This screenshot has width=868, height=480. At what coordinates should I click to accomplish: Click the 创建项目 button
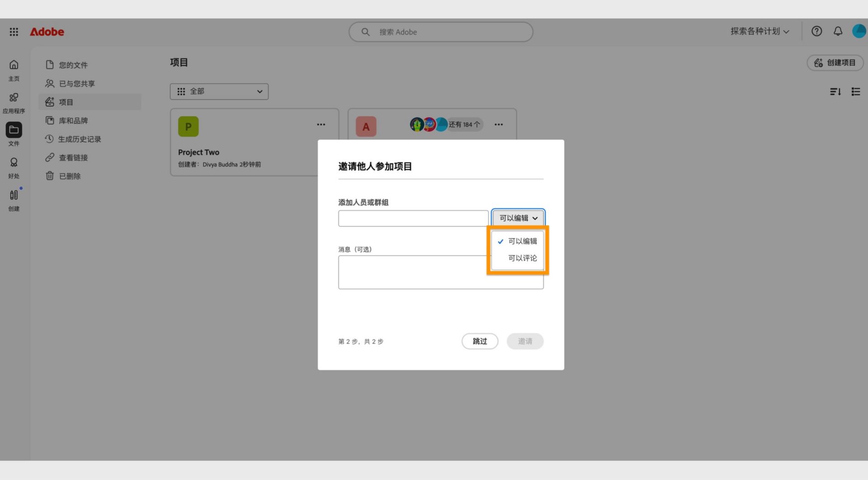pos(835,63)
